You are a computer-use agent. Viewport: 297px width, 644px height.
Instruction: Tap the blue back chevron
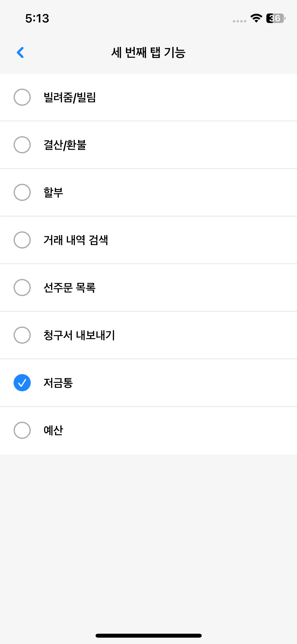coord(20,52)
